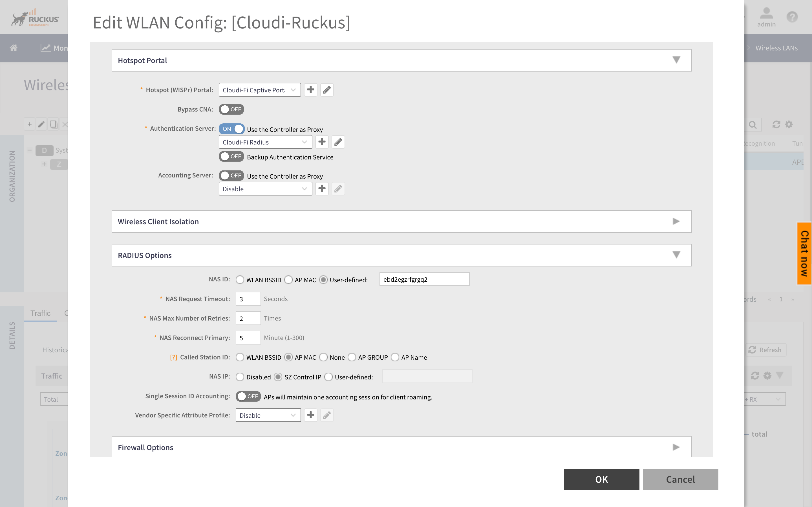Edit the accounting server settings
812x507 pixels.
point(338,188)
